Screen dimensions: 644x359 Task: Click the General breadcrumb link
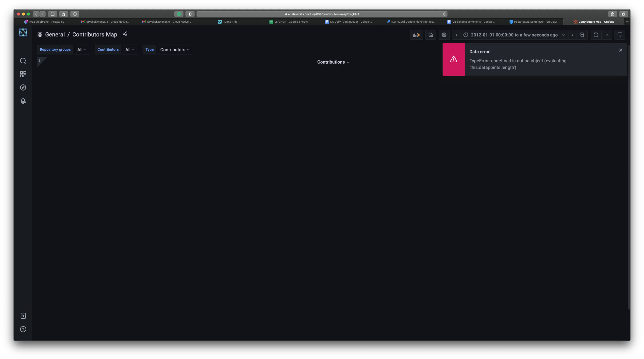pos(55,34)
